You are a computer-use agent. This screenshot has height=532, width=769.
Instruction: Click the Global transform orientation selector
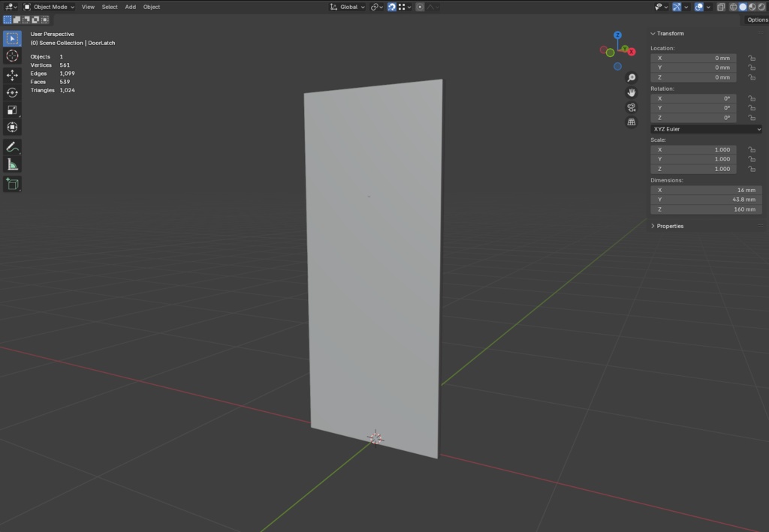[347, 7]
